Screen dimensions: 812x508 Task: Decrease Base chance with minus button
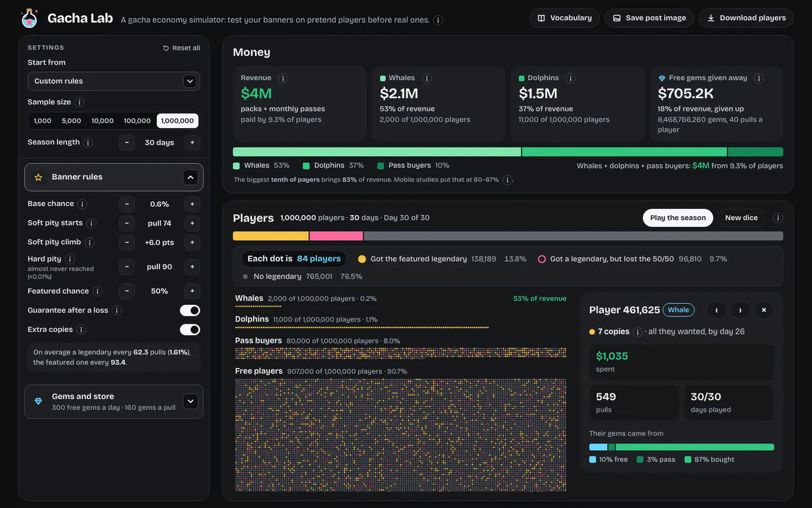pyautogui.click(x=127, y=204)
